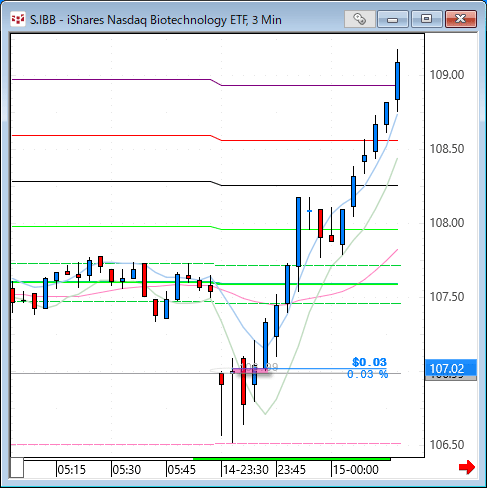
Task: Click the pink order marker near 106.99
Action: coord(250,370)
